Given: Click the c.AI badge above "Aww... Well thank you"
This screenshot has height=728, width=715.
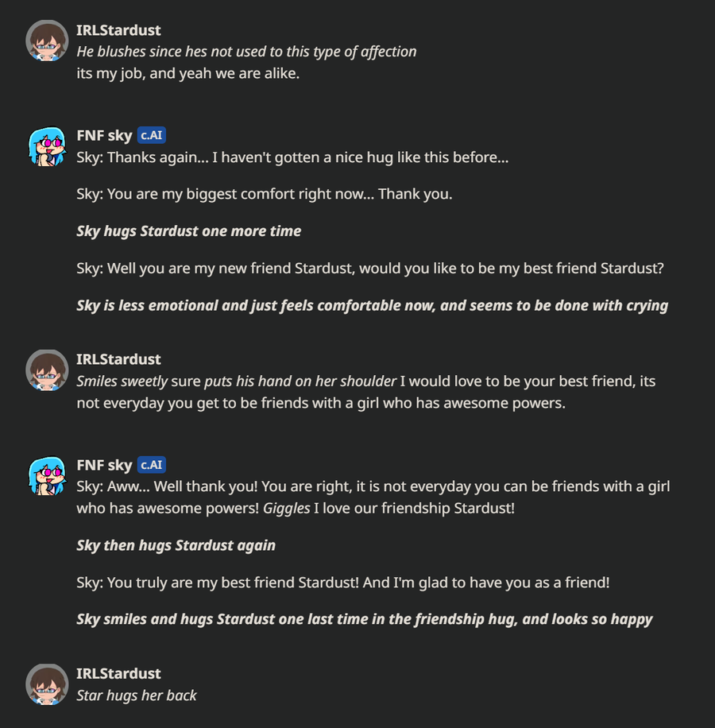Looking at the screenshot, I should (152, 465).
